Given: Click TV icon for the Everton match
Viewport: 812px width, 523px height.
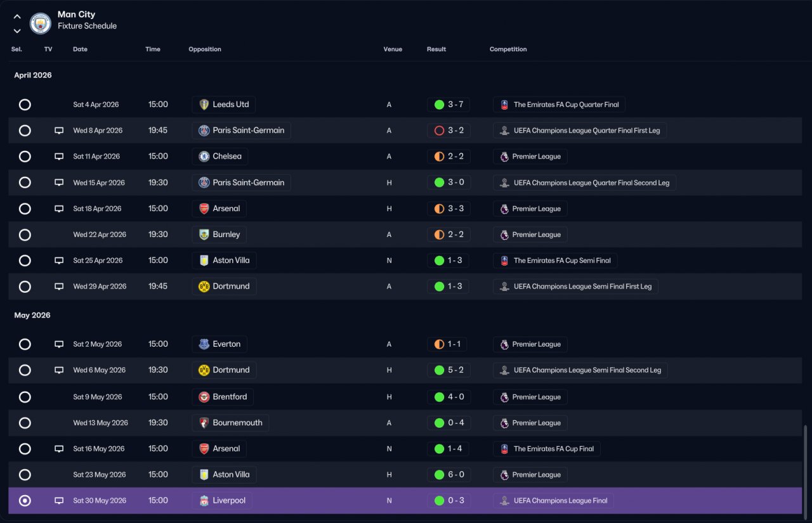Looking at the screenshot, I should tap(59, 344).
